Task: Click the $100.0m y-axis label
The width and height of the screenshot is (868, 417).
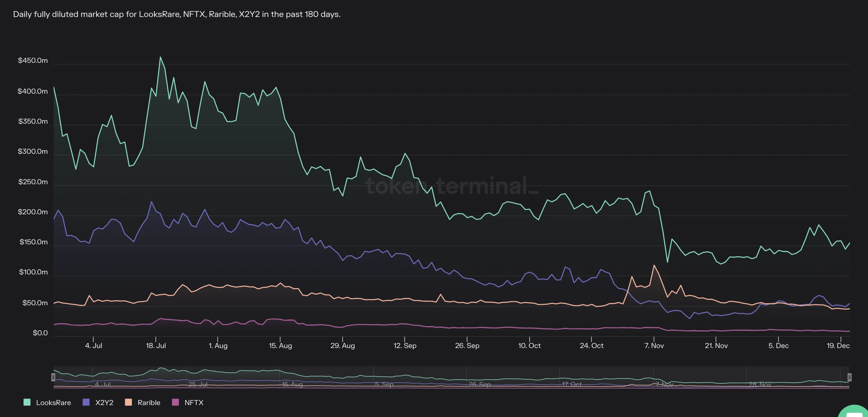Action: point(33,272)
